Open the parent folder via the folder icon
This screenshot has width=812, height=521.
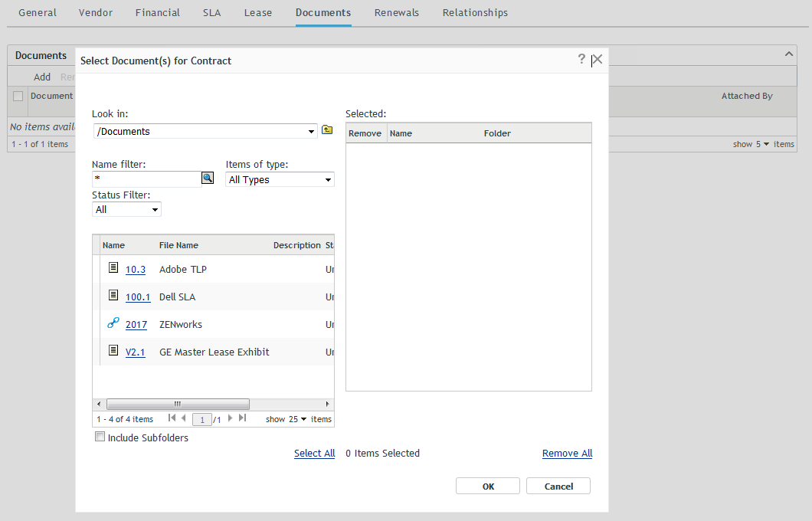[x=327, y=129]
